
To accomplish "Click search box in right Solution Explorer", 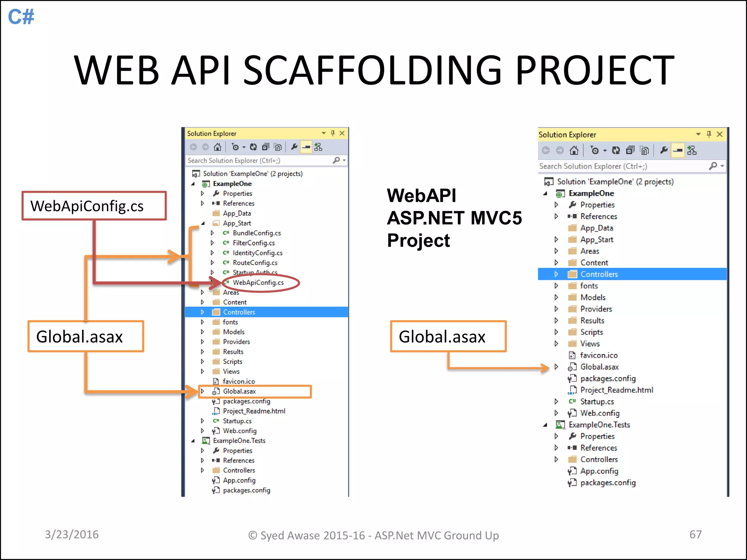I will [623, 166].
